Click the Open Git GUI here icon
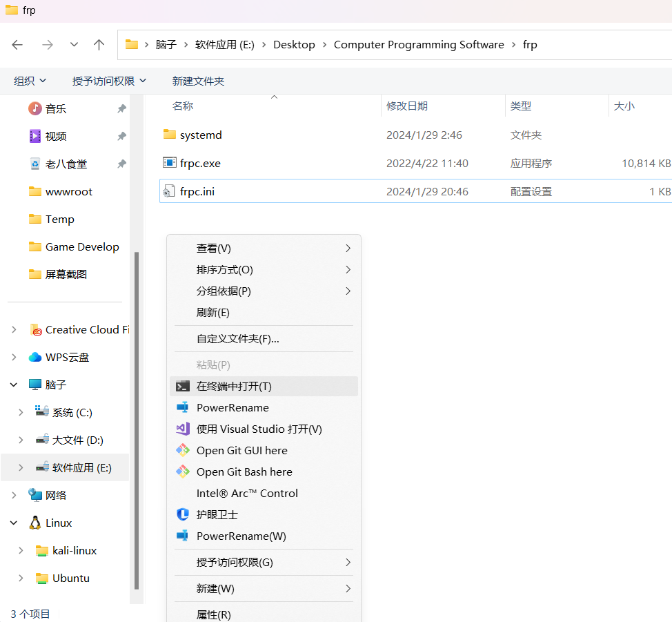 183,450
